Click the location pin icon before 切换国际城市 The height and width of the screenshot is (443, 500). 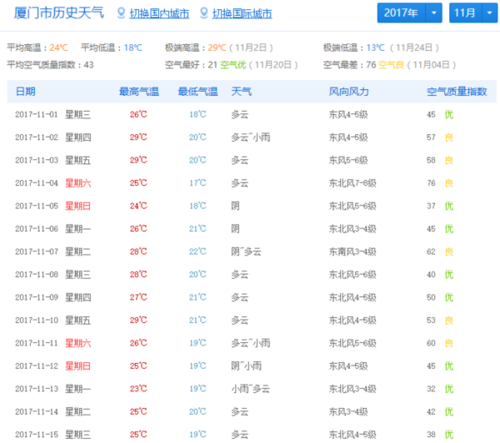coord(204,13)
